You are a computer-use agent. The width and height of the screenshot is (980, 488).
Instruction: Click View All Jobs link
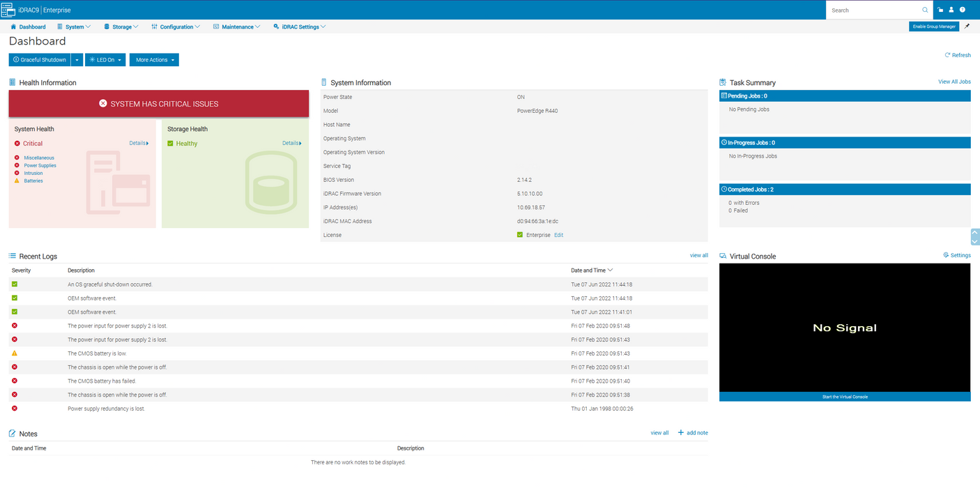(954, 82)
